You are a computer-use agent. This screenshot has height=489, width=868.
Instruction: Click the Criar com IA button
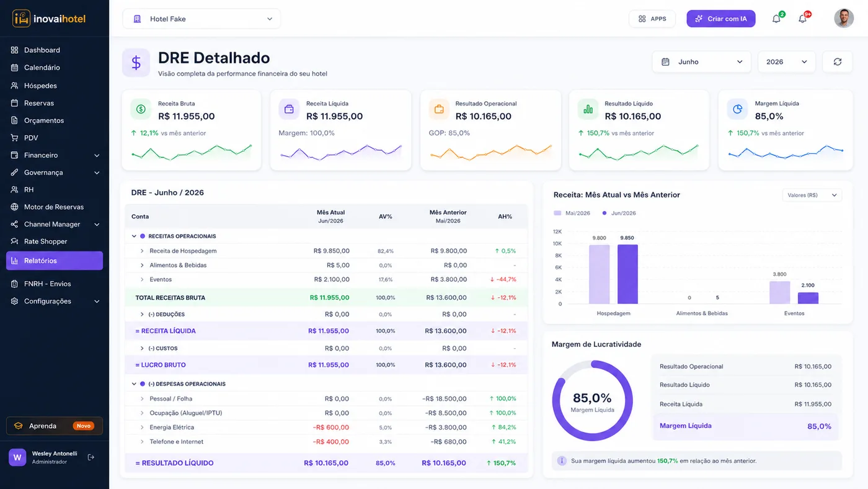721,19
